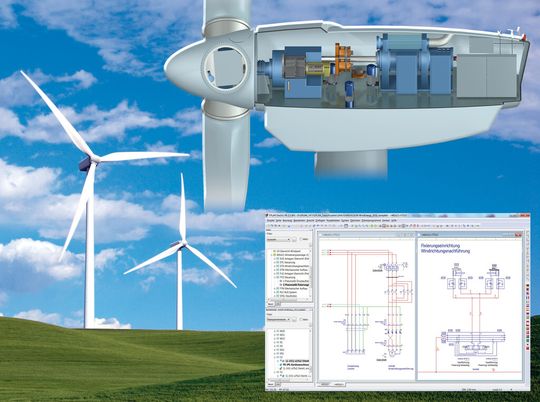Screen dimensions: 540x402
Task: Click the Windrichtungsnachführung heading text
Action: pyautogui.click(x=445, y=251)
